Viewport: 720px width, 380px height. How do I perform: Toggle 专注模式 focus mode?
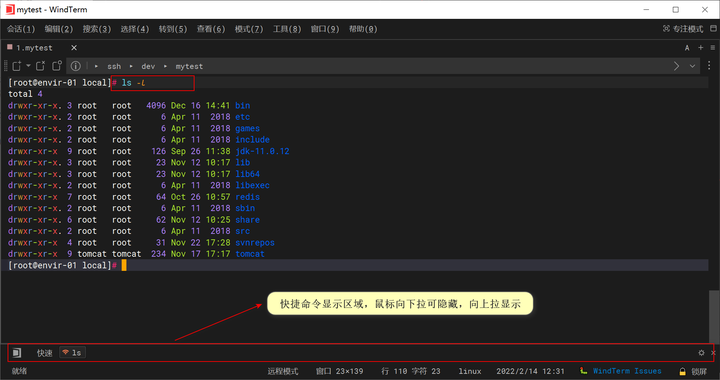pos(683,29)
